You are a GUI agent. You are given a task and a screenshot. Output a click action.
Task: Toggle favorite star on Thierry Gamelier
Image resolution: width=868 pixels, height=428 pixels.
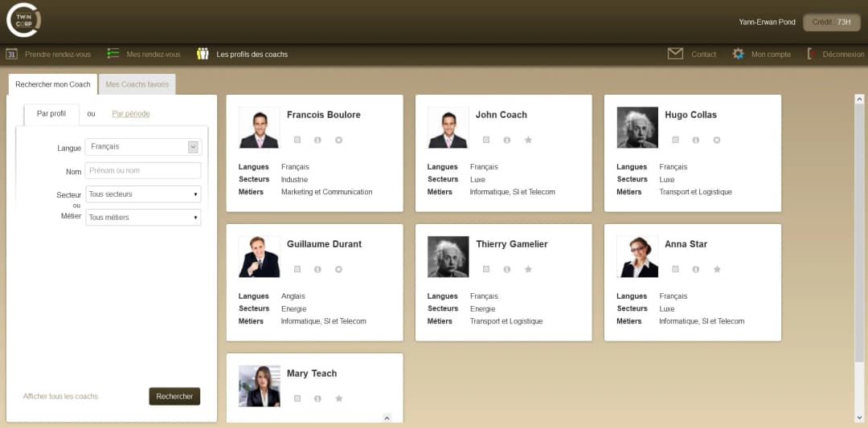tap(528, 269)
